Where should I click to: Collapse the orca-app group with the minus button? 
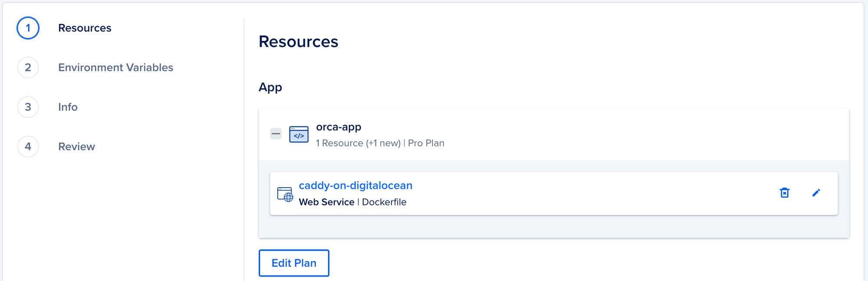275,134
